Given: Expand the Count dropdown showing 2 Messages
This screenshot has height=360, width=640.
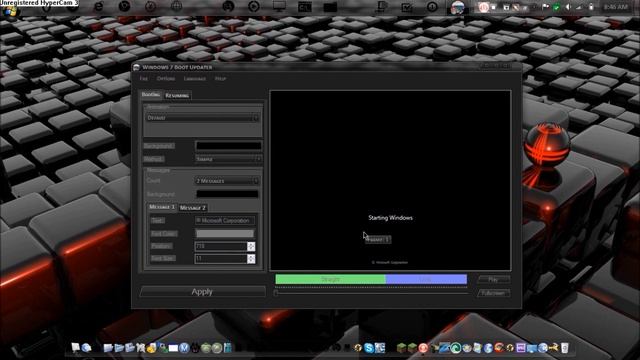Looking at the screenshot, I should click(227, 180).
